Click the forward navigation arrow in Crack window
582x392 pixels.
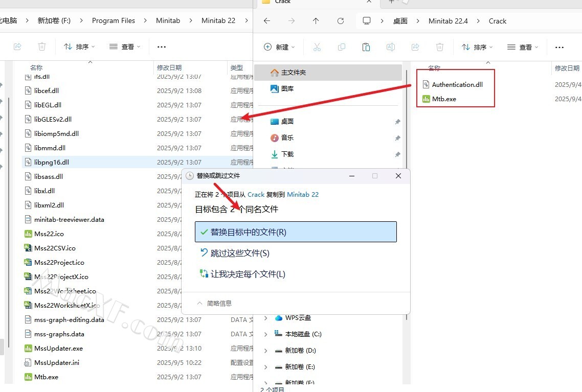coord(292,21)
